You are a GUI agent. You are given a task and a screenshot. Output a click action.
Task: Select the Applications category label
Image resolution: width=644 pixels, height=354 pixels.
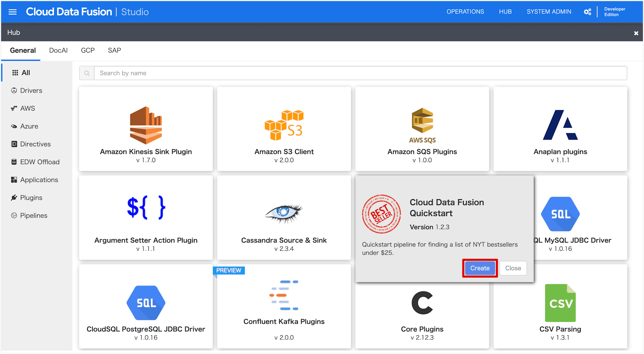(x=39, y=180)
